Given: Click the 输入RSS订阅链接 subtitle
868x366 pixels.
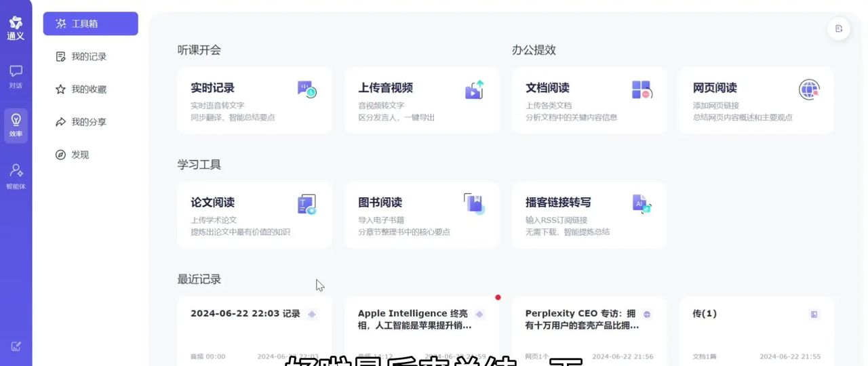Looking at the screenshot, I should pos(556,220).
